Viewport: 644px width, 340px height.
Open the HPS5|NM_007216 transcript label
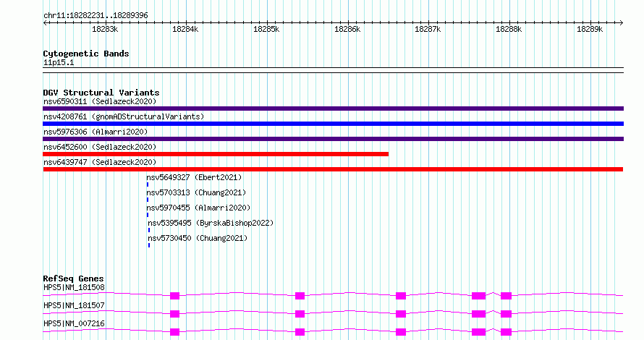tap(74, 323)
